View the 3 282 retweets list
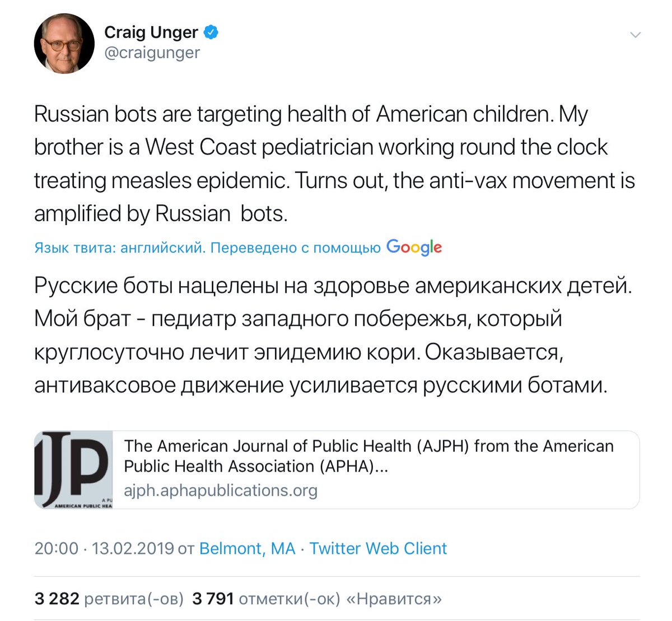 tap(109, 599)
